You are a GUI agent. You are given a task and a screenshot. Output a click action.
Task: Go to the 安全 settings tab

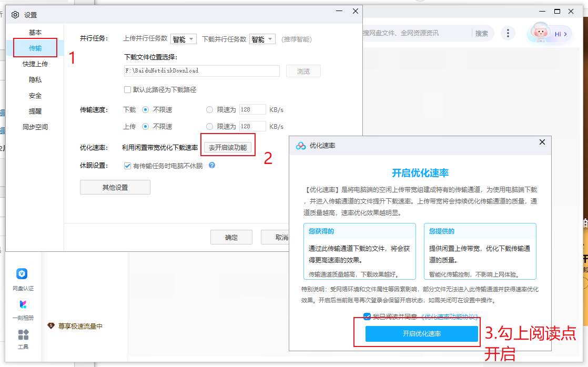[35, 96]
